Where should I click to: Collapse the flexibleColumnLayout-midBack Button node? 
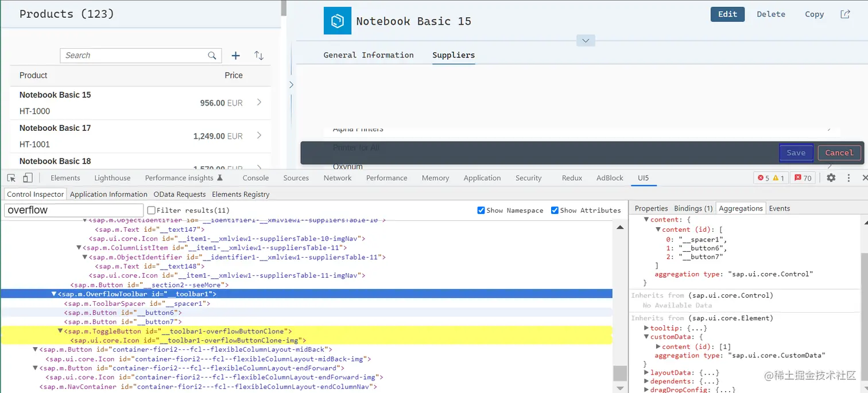35,349
